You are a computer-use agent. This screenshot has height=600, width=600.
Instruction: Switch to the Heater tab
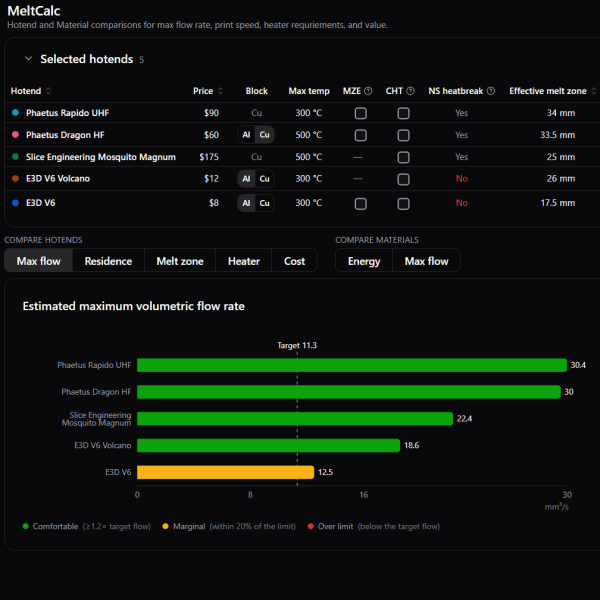pyautogui.click(x=244, y=261)
